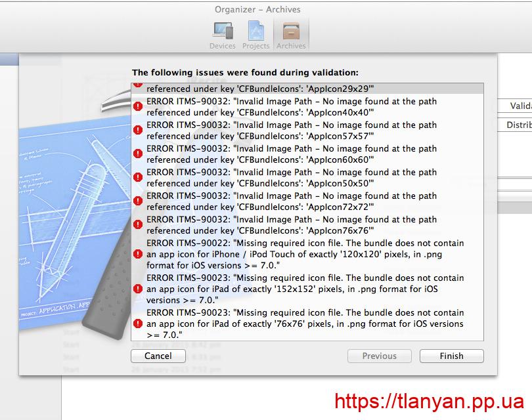The height and width of the screenshot is (420, 532).
Task: Select the Archives toolbar icon
Action: [x=291, y=35]
